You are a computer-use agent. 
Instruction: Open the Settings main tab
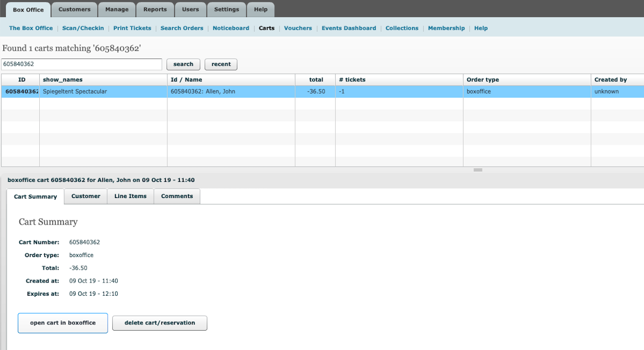[x=226, y=9]
